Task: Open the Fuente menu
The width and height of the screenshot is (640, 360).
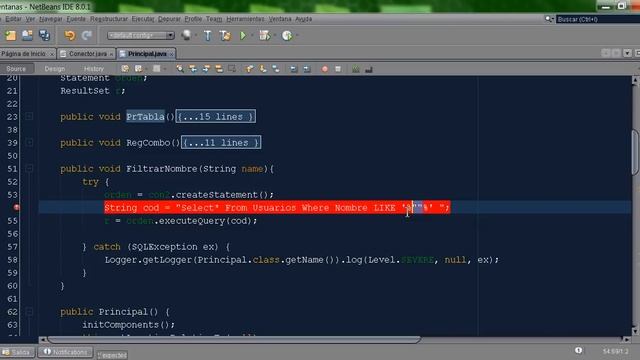Action: click(76, 19)
